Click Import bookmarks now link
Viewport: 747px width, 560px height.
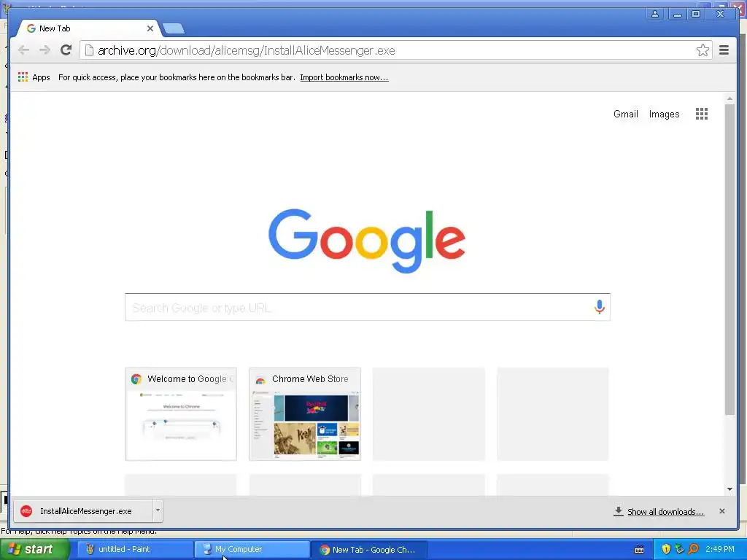coord(344,77)
